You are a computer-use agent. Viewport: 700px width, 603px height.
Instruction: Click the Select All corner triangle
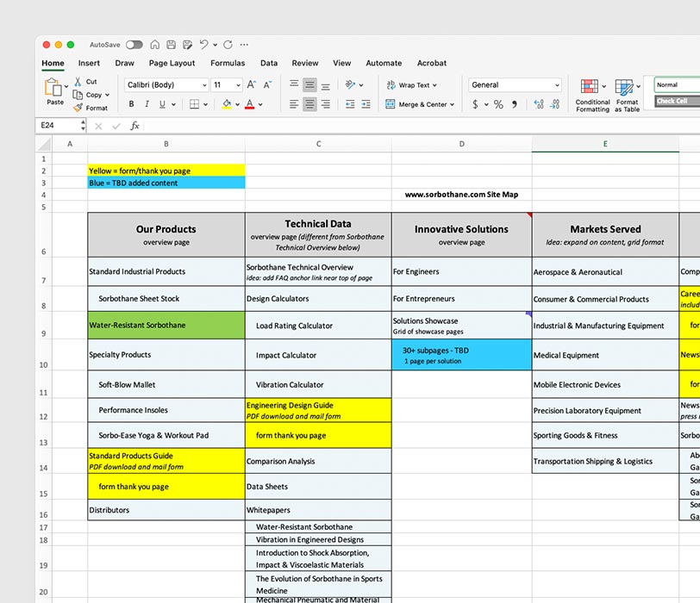point(44,144)
